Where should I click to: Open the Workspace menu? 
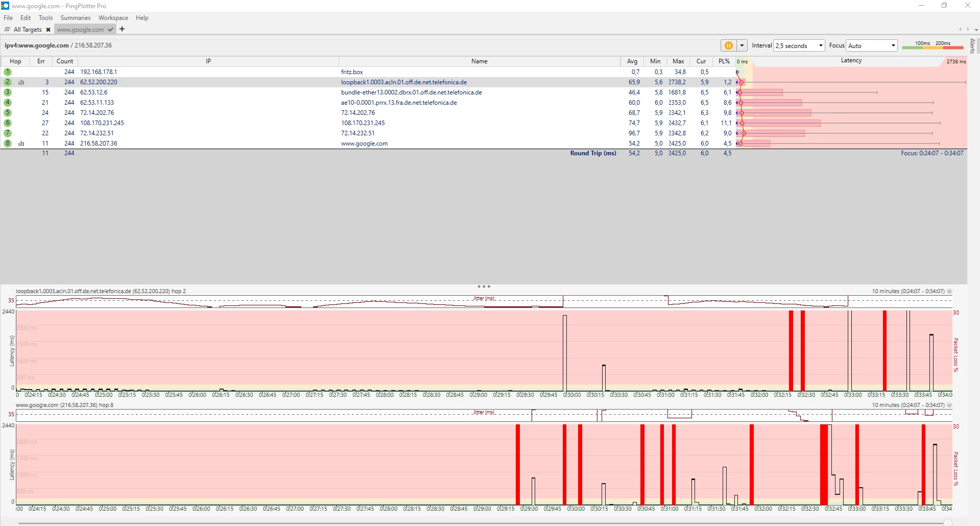(x=113, y=18)
